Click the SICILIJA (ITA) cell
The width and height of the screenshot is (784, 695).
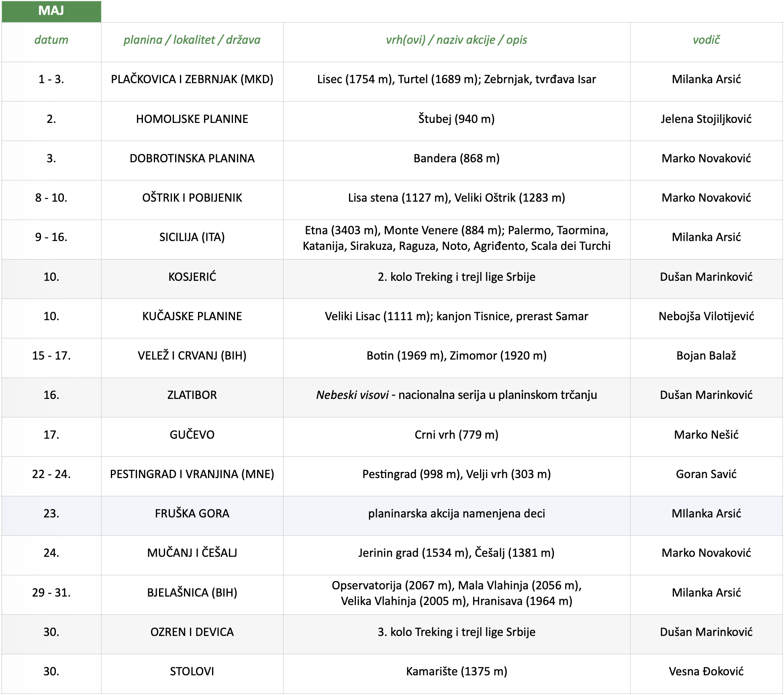click(192, 237)
